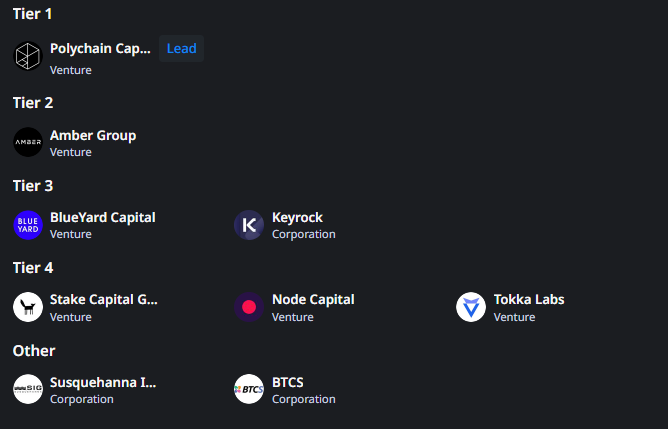Select the Node Capital name link
The image size is (668, 429).
(x=313, y=299)
